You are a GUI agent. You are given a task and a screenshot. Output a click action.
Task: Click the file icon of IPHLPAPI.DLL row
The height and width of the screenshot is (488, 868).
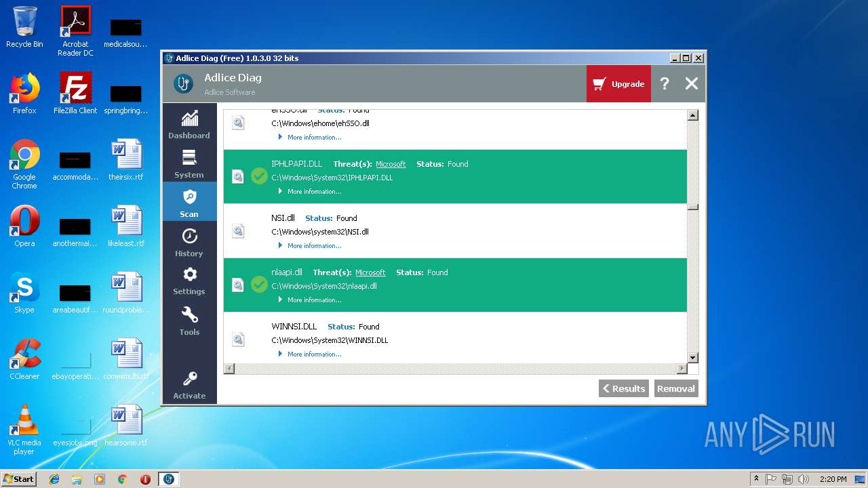(x=238, y=176)
